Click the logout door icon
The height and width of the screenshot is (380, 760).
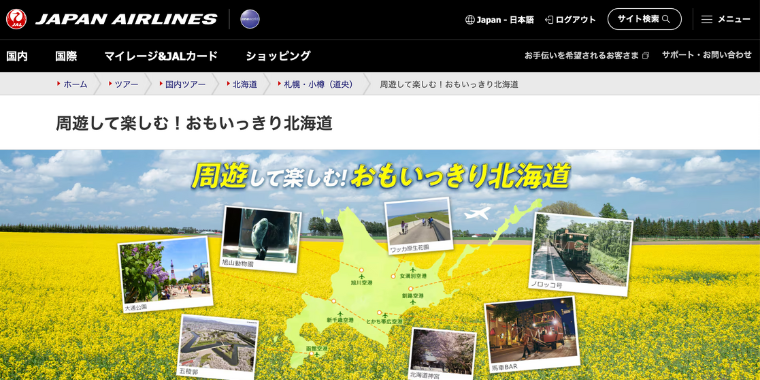point(549,20)
